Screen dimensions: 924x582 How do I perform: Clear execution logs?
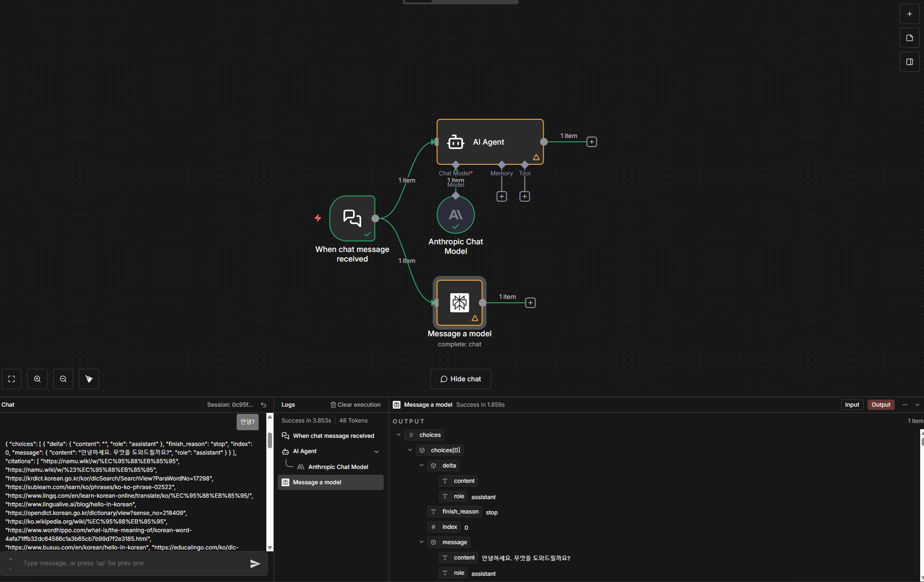point(355,405)
